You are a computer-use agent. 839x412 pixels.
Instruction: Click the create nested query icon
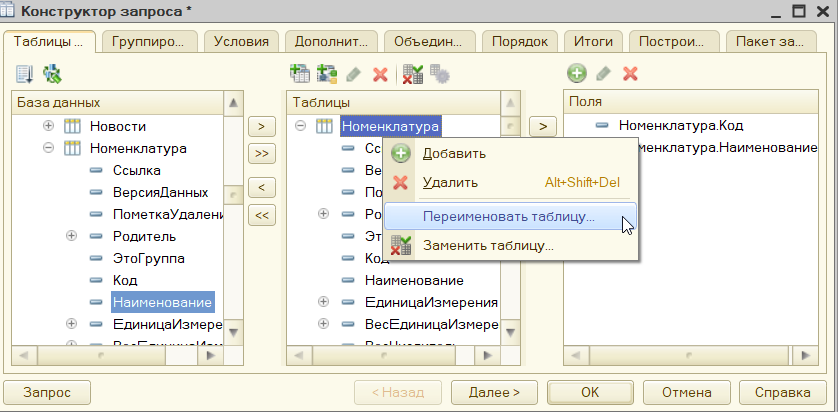[x=300, y=74]
